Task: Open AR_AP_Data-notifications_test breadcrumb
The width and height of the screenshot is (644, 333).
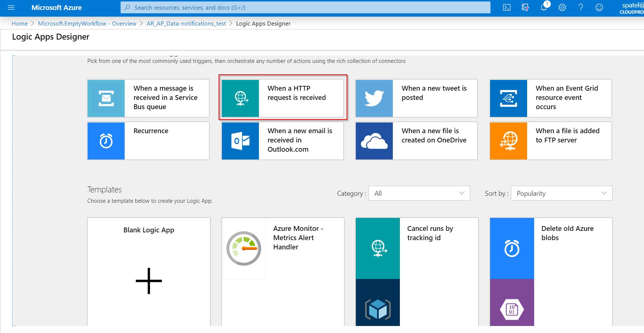Action: (x=186, y=23)
